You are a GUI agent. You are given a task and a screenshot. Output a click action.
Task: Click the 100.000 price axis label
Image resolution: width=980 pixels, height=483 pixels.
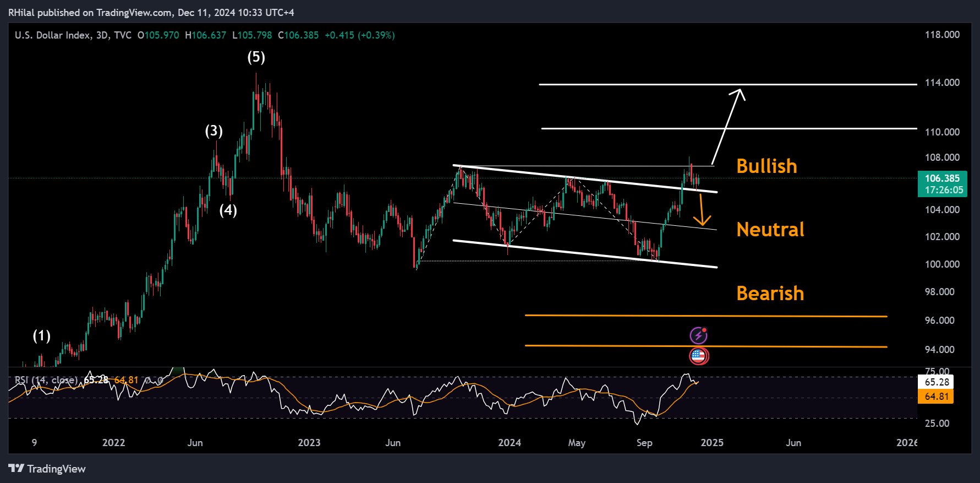tap(942, 264)
